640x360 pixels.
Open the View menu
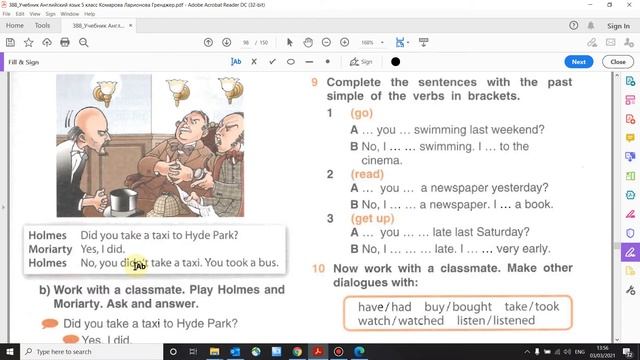pyautogui.click(x=35, y=14)
